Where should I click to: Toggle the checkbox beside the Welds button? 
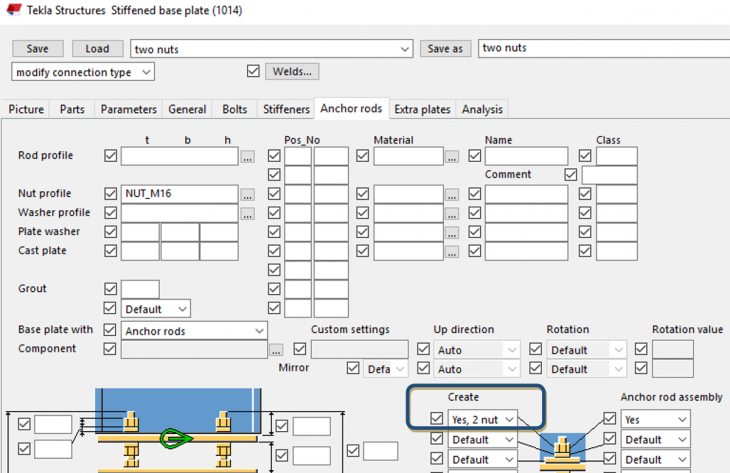click(x=253, y=72)
